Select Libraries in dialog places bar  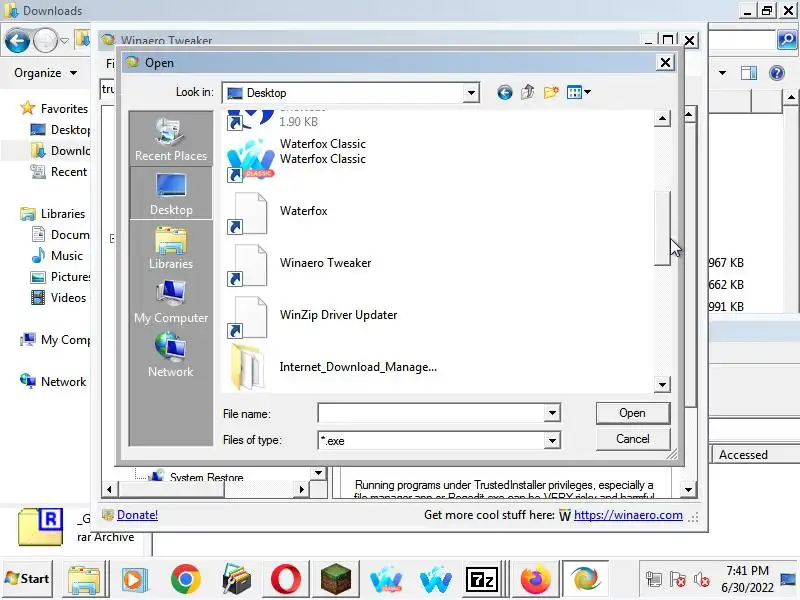[170, 247]
